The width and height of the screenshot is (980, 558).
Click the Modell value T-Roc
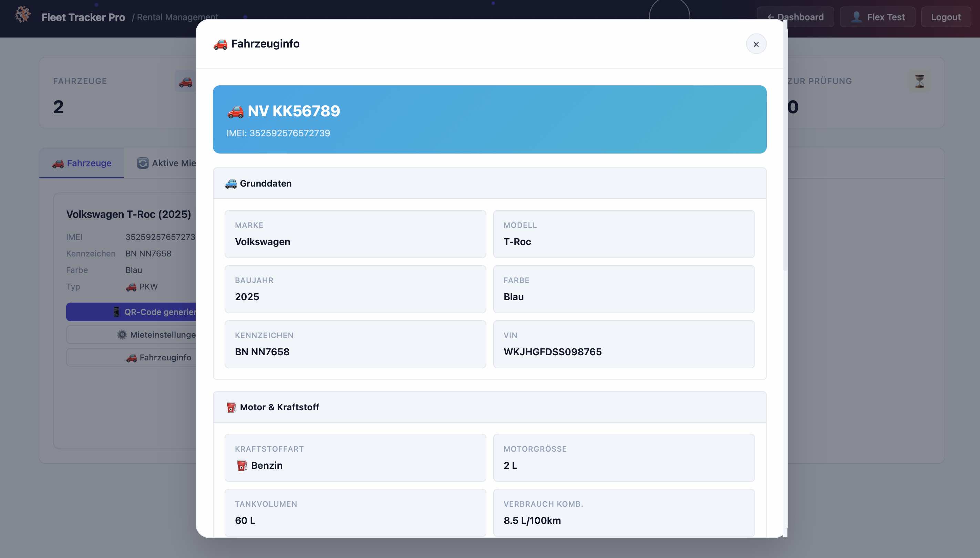tap(517, 242)
